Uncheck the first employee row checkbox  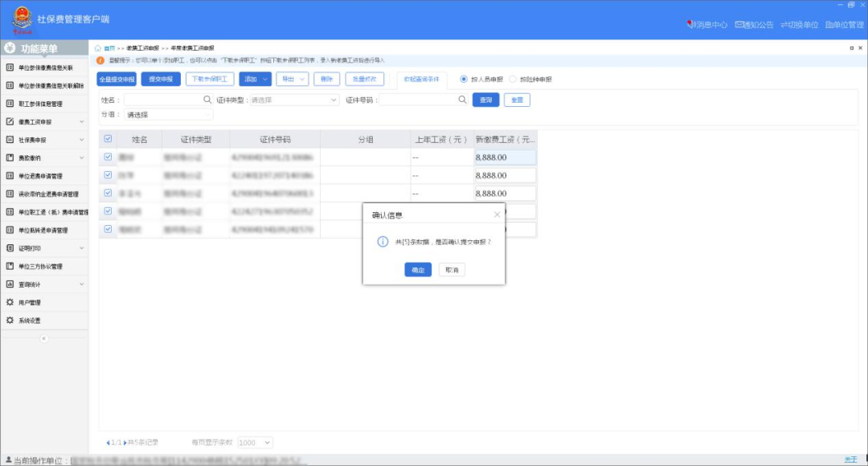(x=108, y=157)
